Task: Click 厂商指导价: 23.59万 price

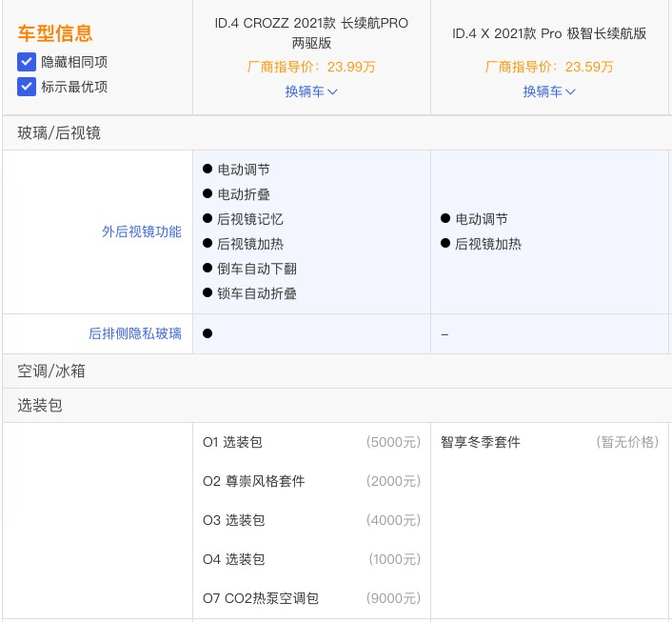Action: (549, 67)
